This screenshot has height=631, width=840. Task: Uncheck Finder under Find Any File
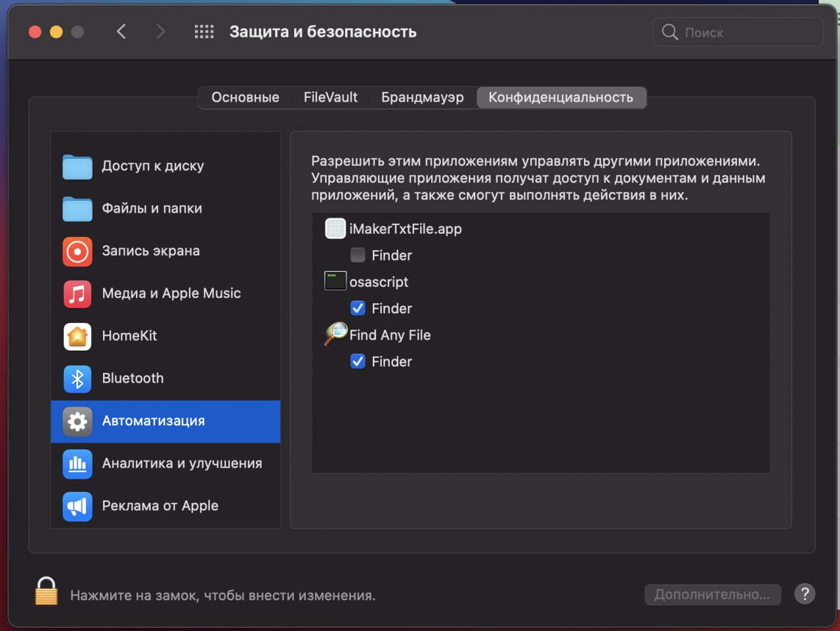click(x=358, y=361)
